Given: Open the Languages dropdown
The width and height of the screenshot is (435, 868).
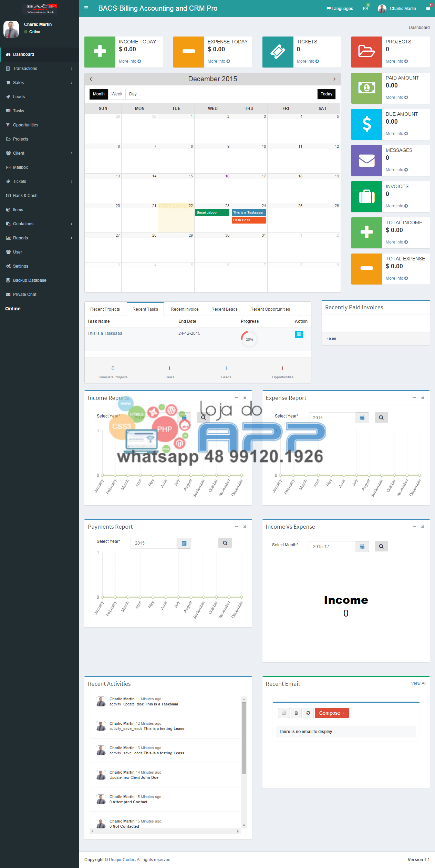Looking at the screenshot, I should point(340,9).
